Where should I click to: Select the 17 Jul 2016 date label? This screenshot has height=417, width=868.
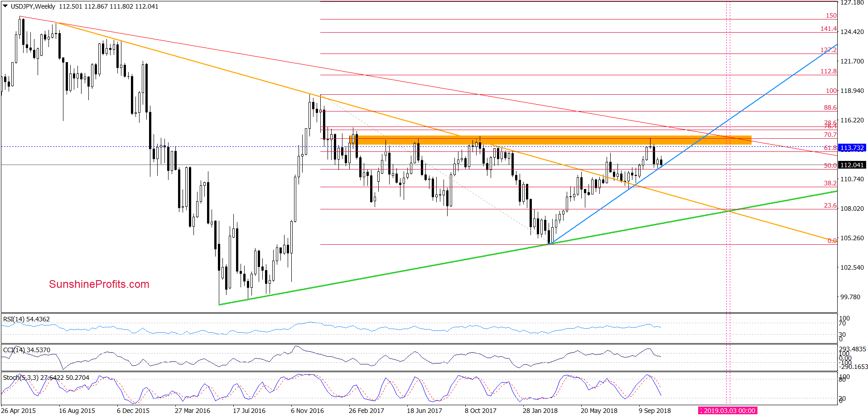pos(249,411)
